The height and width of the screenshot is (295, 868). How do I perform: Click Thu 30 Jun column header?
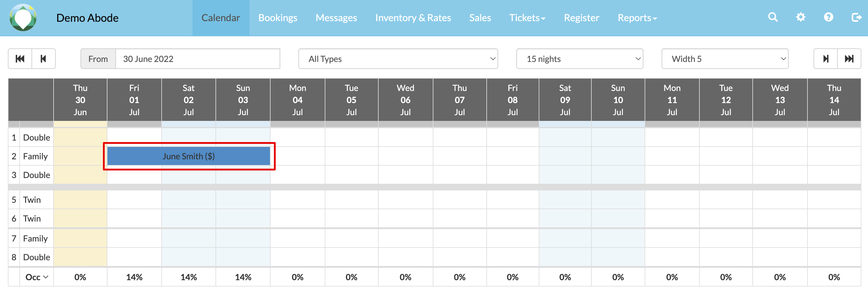click(x=80, y=100)
